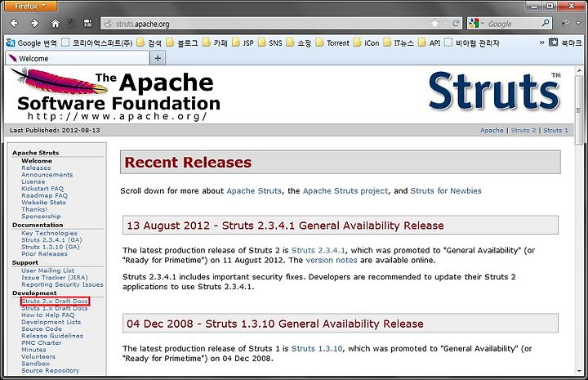
Task: Open Release Guidelines sidebar link
Action: [52, 336]
